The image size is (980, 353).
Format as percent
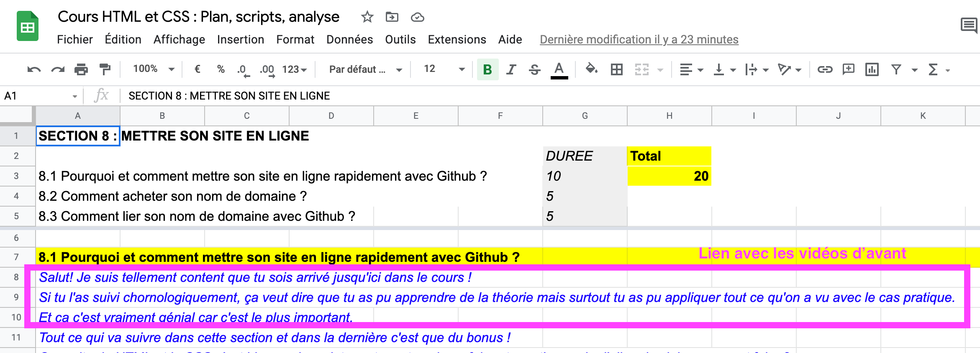pos(221,69)
